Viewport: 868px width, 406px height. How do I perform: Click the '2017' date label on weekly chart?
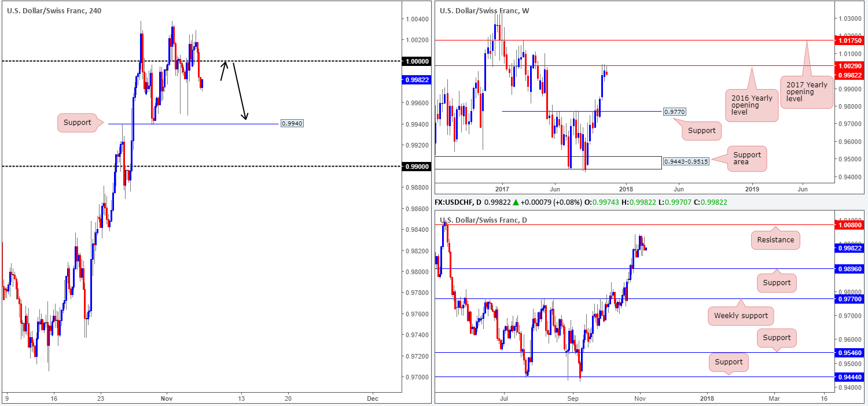(501, 189)
